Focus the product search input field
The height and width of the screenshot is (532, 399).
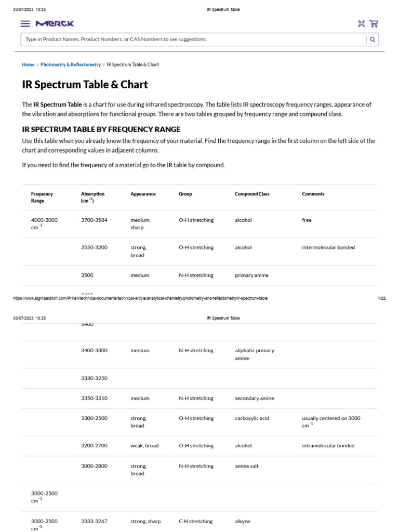pyautogui.click(x=192, y=39)
